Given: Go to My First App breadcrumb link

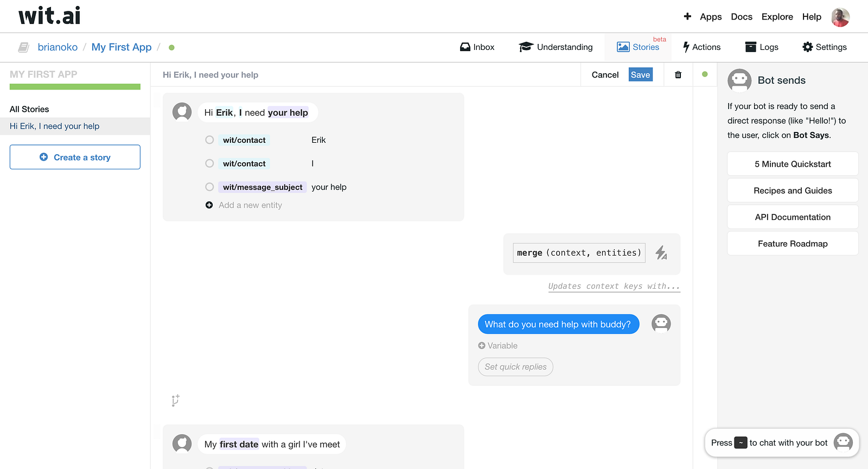Looking at the screenshot, I should (122, 47).
